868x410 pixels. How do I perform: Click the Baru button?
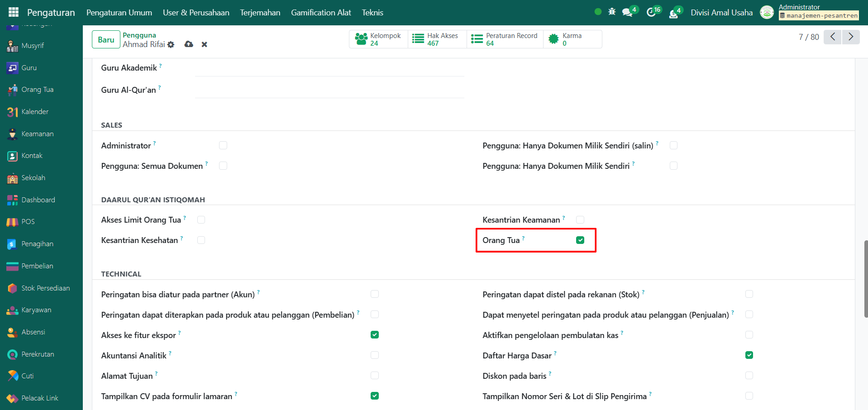106,40
